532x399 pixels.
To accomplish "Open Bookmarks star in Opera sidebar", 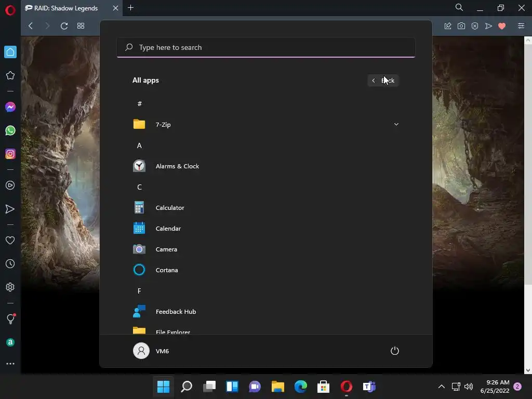I will coord(10,75).
